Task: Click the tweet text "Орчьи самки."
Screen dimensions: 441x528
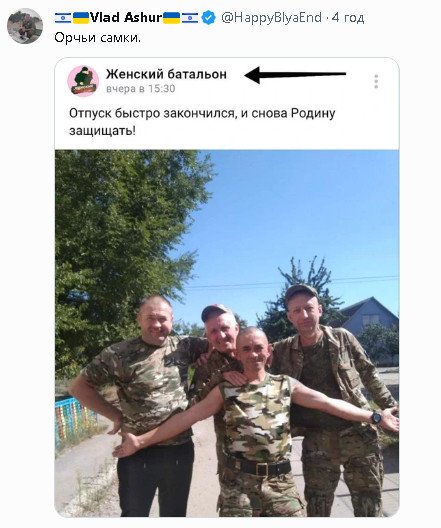Action: 98,38
